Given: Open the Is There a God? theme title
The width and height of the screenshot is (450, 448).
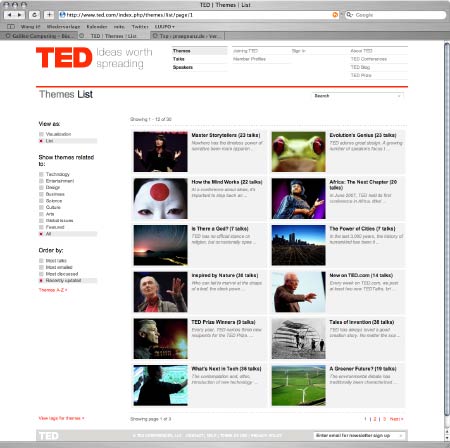Looking at the screenshot, I should [220, 229].
